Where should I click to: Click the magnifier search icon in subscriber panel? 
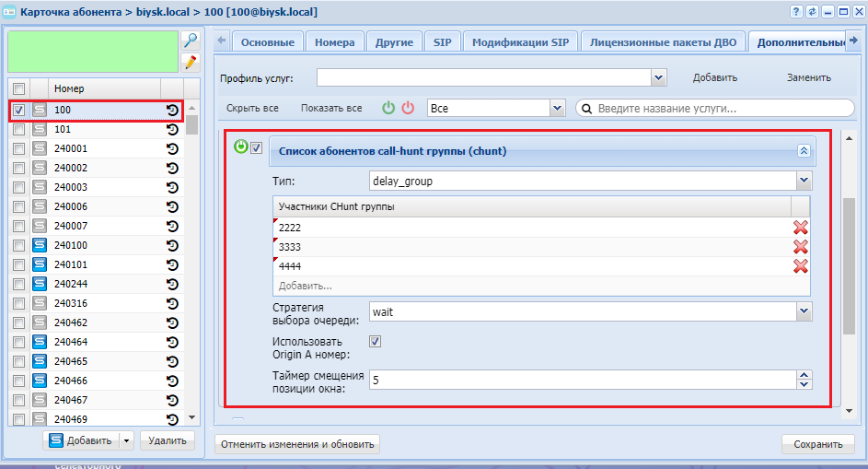(x=191, y=40)
